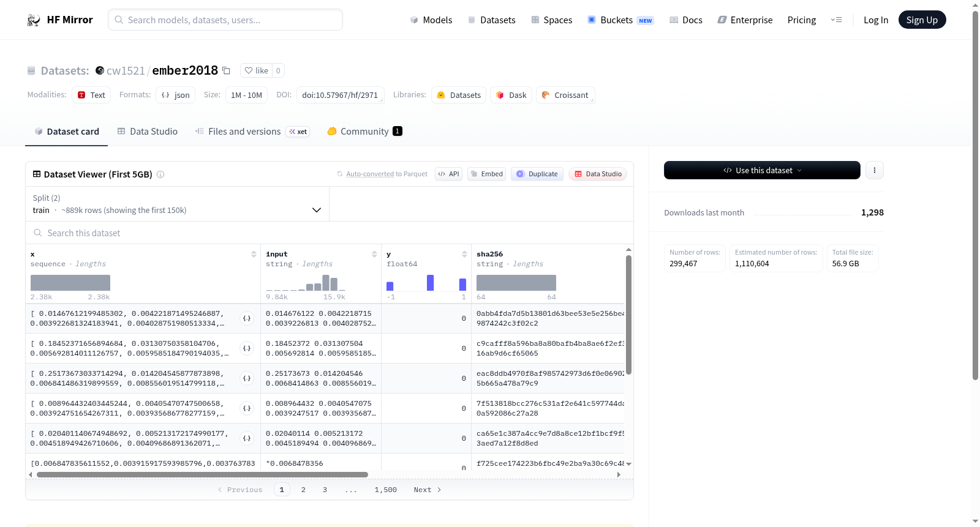Expand JSON cell for row starting 0.01467612199485302
The width and height of the screenshot is (980, 527).
coord(247,318)
